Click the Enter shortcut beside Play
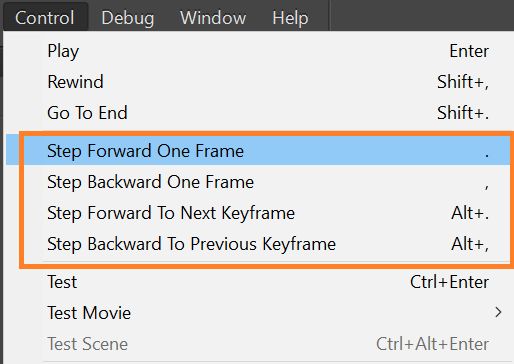The image size is (514, 364). (469, 51)
